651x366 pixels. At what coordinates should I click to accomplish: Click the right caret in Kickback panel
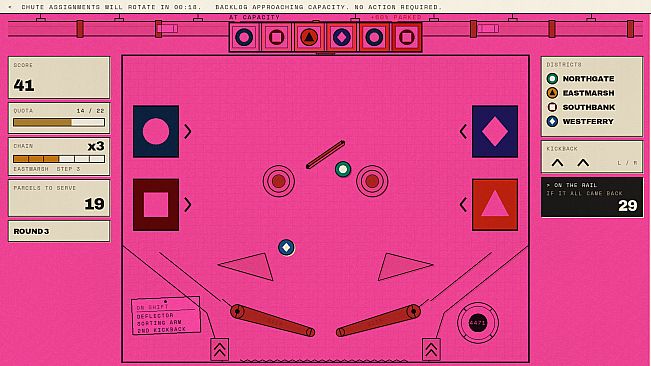point(583,163)
